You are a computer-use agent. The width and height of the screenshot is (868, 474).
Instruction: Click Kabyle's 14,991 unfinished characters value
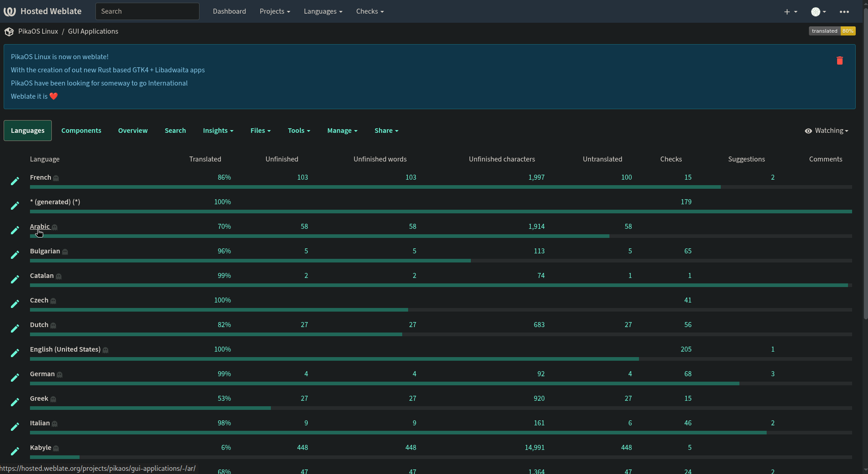click(534, 448)
